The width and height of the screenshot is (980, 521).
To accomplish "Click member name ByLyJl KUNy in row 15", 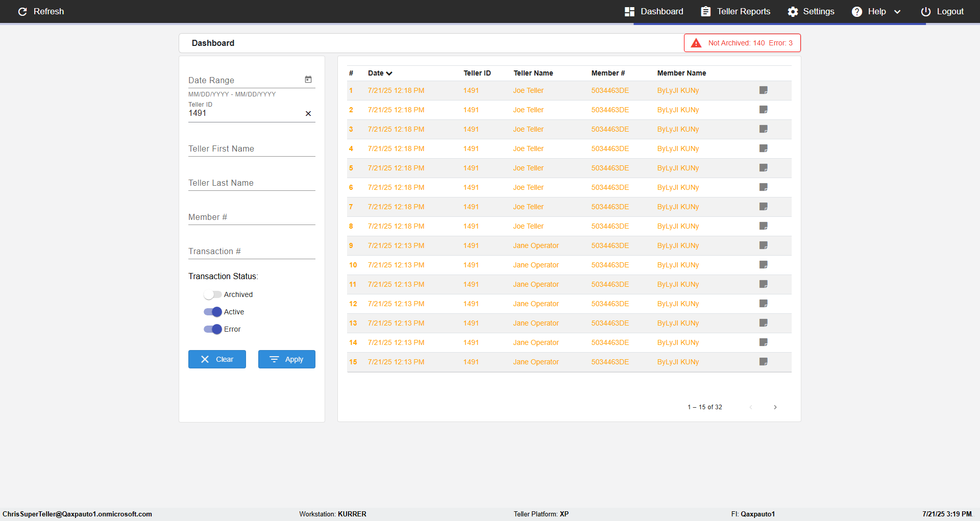I will pos(678,362).
